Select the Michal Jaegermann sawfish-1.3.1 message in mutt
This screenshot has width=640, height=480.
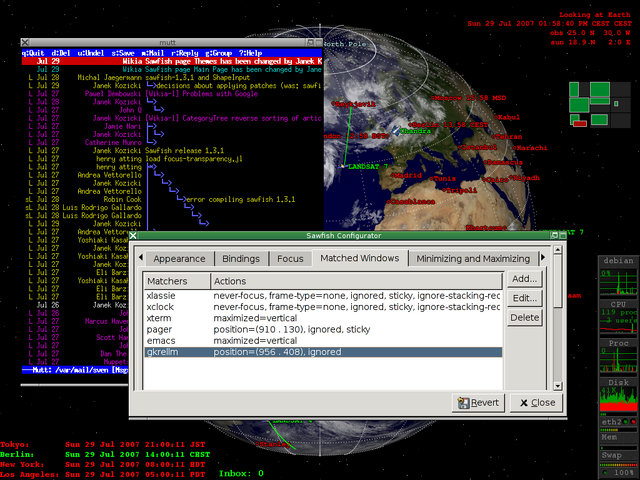[x=172, y=78]
